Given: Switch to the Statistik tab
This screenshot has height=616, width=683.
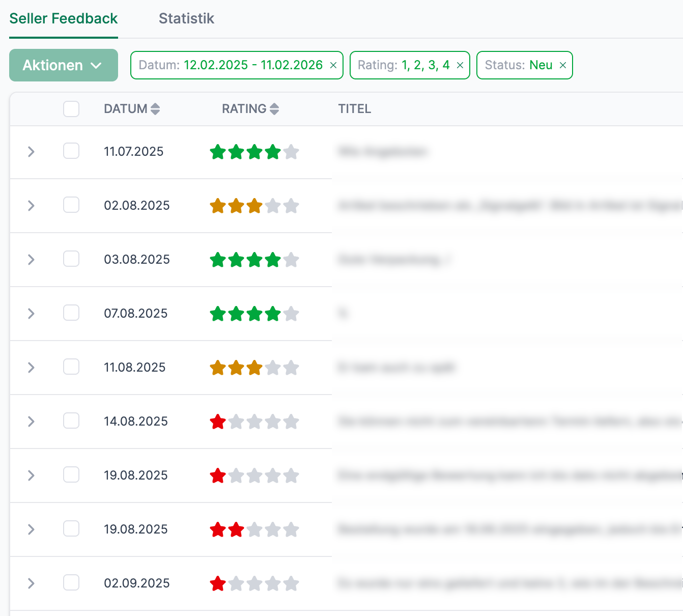Looking at the screenshot, I should (x=186, y=19).
